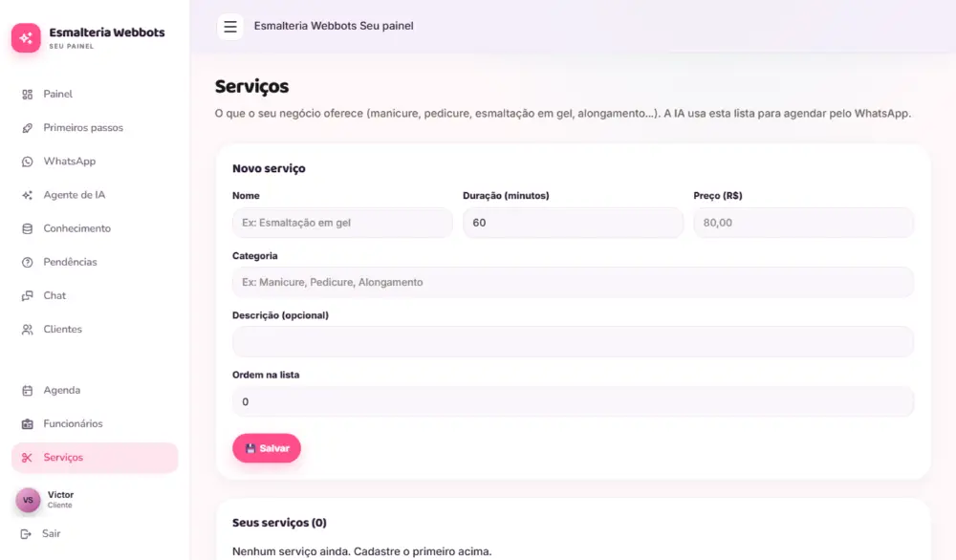Click the 'Novo serviço' form heading
This screenshot has height=560, width=956.
click(269, 169)
